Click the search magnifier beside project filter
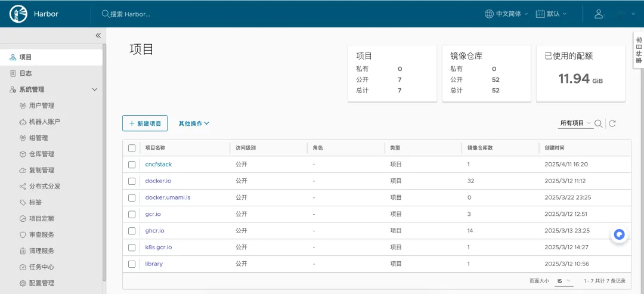The height and width of the screenshot is (294, 644). [599, 123]
